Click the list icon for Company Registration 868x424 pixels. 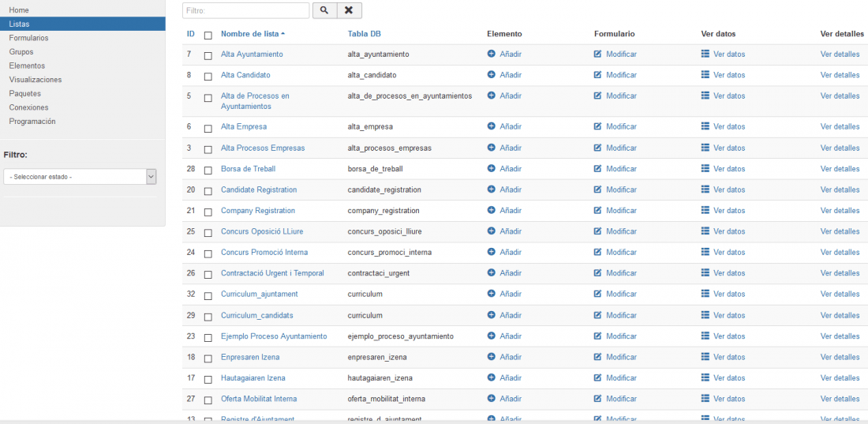[705, 211]
